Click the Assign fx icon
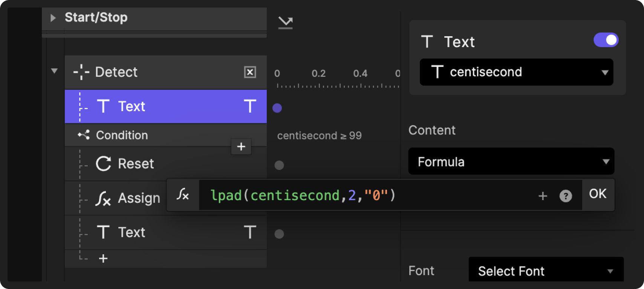Viewport: 644px width, 289px height. click(x=103, y=198)
